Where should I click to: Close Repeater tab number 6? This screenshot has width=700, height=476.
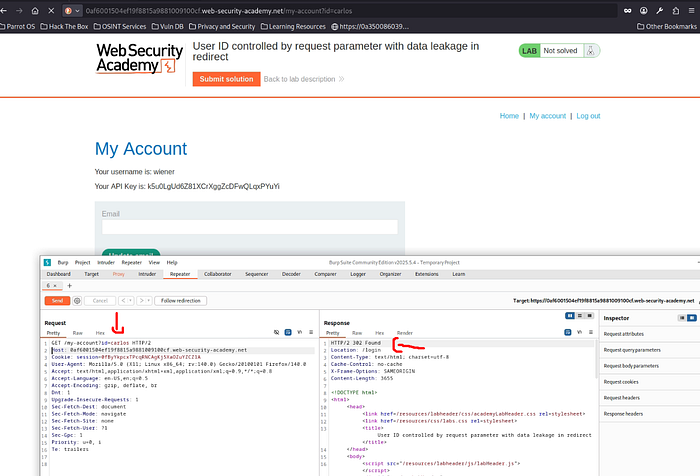click(55, 286)
